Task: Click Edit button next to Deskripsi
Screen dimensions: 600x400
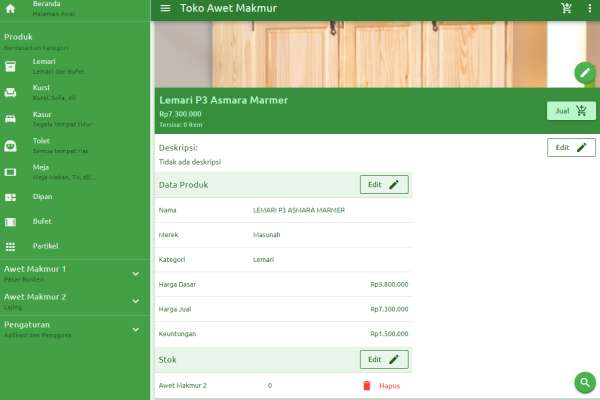Action: (571, 147)
